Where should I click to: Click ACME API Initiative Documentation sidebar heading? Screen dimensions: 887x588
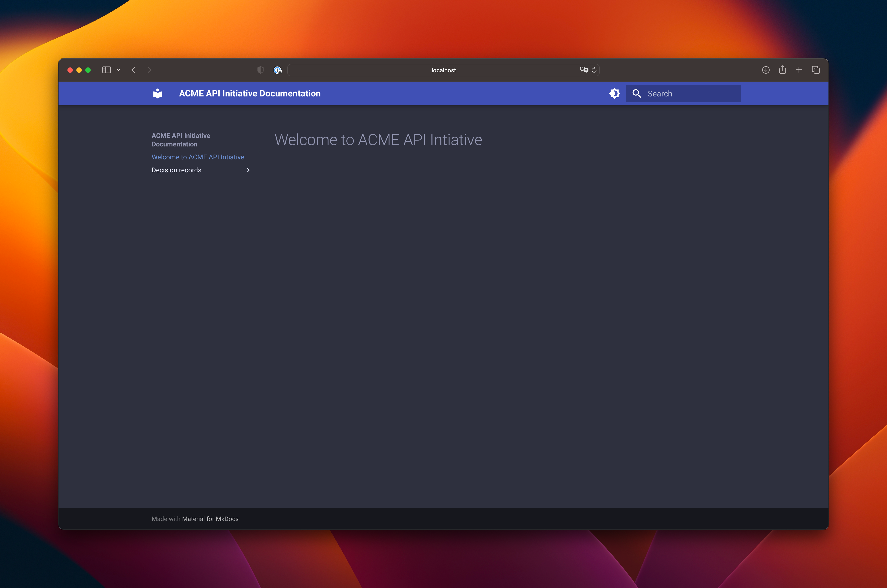click(x=181, y=140)
